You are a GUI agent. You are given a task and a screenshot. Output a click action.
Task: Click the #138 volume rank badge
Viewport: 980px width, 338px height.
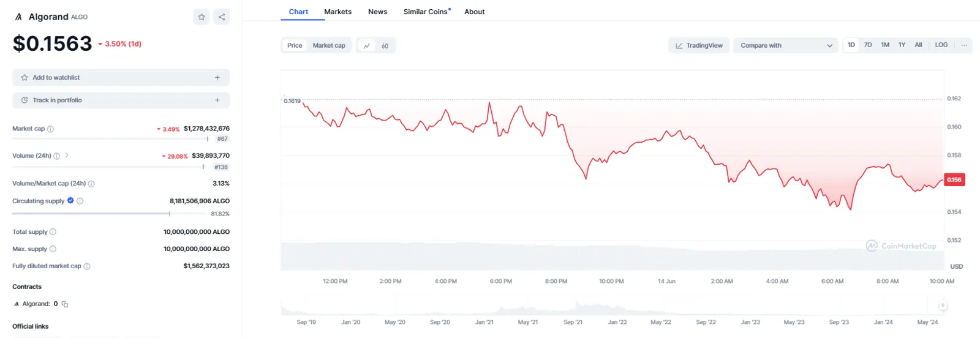[221, 167]
